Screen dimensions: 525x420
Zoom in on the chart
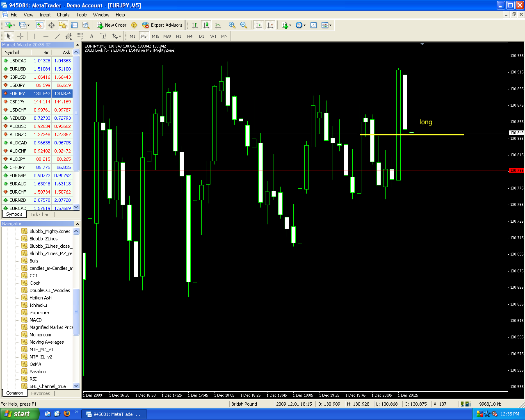[232, 25]
